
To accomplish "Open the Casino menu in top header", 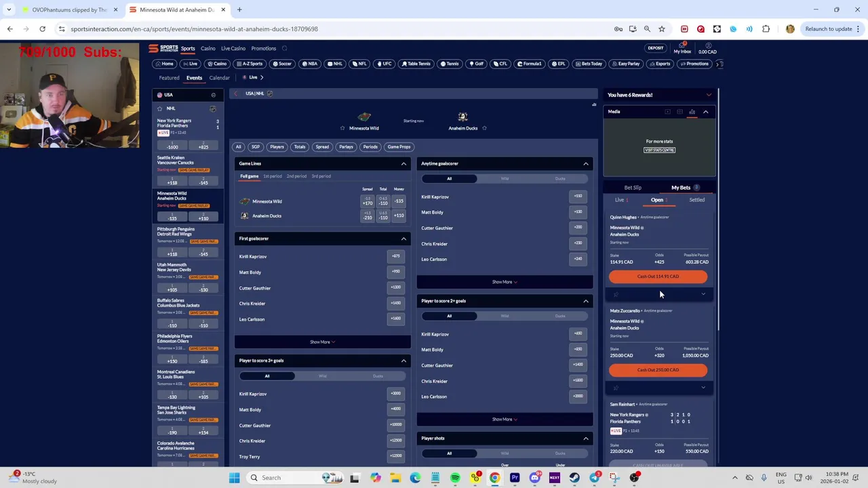I will point(208,48).
